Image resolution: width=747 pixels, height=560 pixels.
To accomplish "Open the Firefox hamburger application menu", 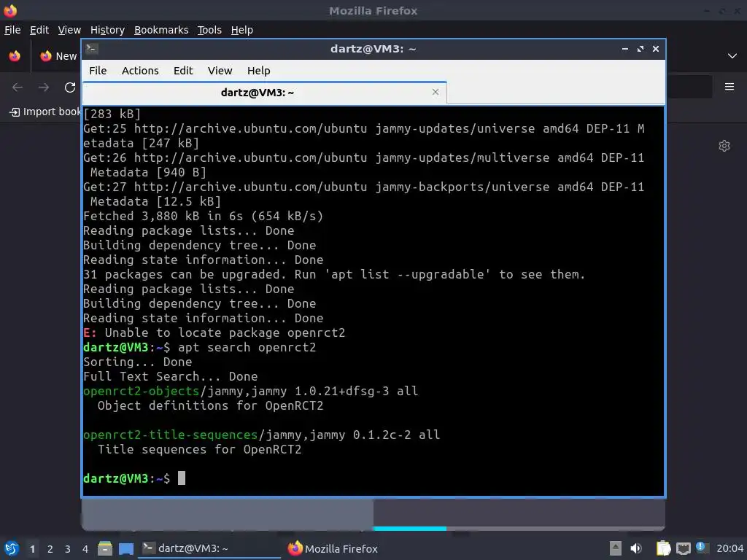I will coord(729,87).
